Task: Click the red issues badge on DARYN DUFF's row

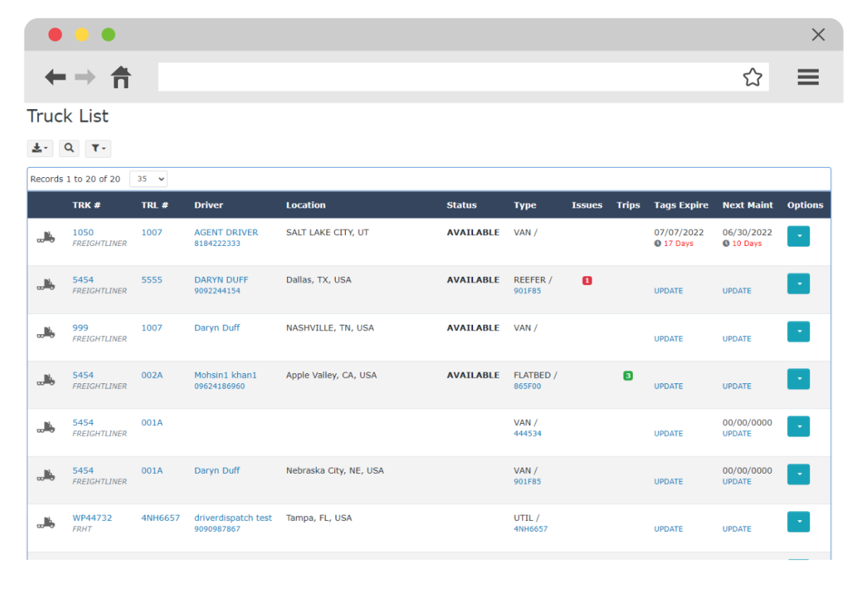Action: [587, 279]
